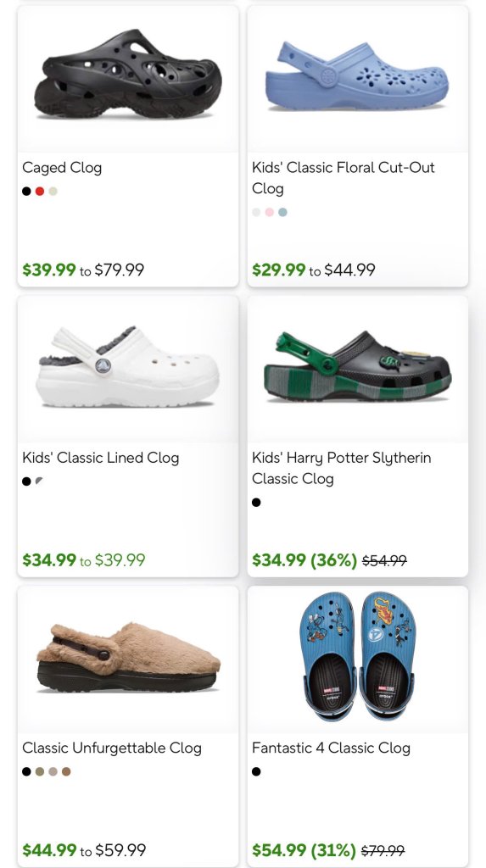The height and width of the screenshot is (868, 486).
Task: Choose the black swatch under Kids' Classic Lined Clog
Action: pos(26,481)
